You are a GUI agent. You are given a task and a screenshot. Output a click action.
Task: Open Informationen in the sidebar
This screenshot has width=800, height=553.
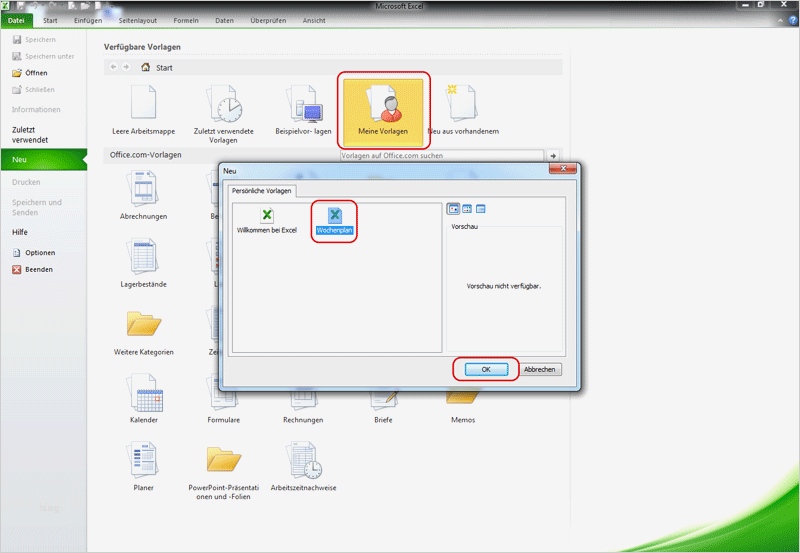click(x=36, y=109)
